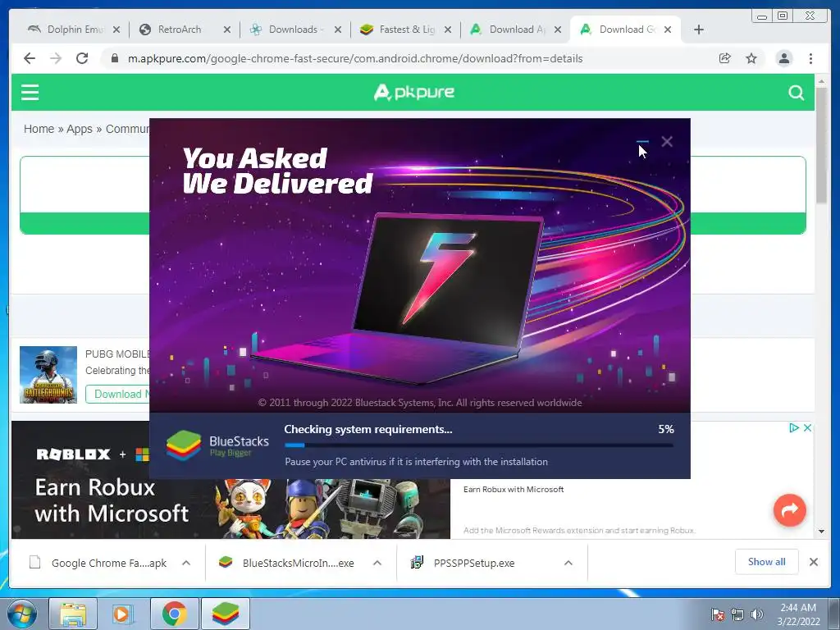The width and height of the screenshot is (840, 630).
Task: Click the PUBG MOBILE app thumbnail
Action: (48, 375)
